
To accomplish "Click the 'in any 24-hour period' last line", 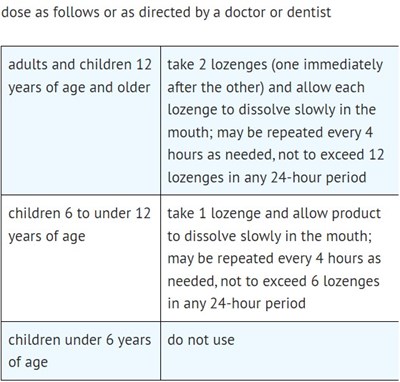I will [x=236, y=304].
